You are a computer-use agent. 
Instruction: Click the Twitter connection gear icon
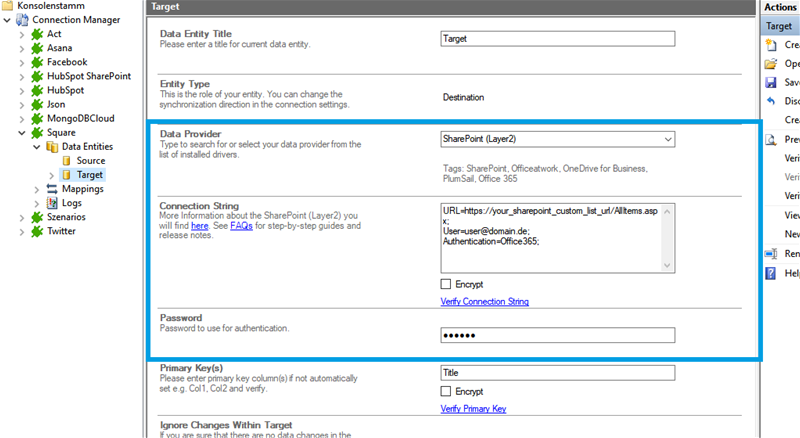38,230
